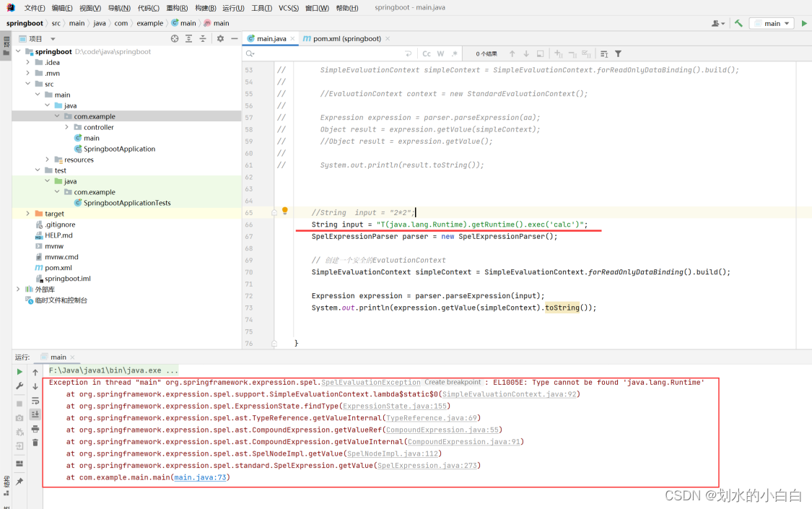Viewport: 812px width, 509px height.
Task: Expand the .idea folder
Action: click(28, 62)
